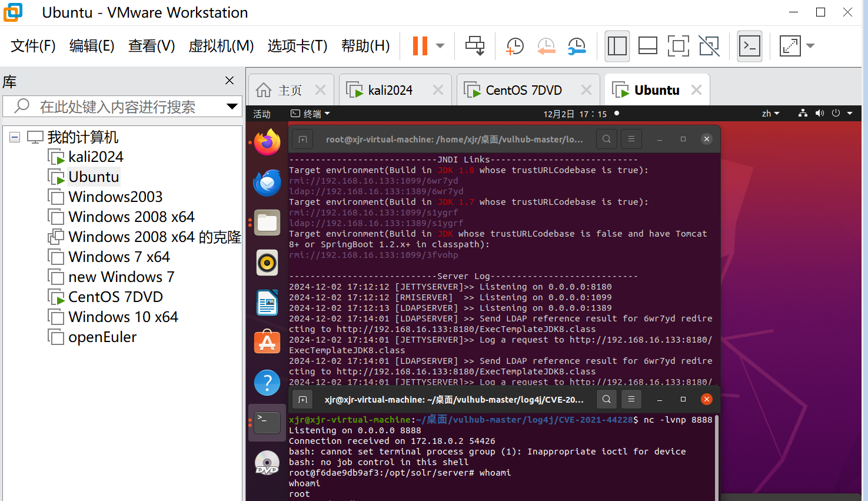Open hamburger menu in xjr terminal window
868x501 pixels.
pos(631,399)
